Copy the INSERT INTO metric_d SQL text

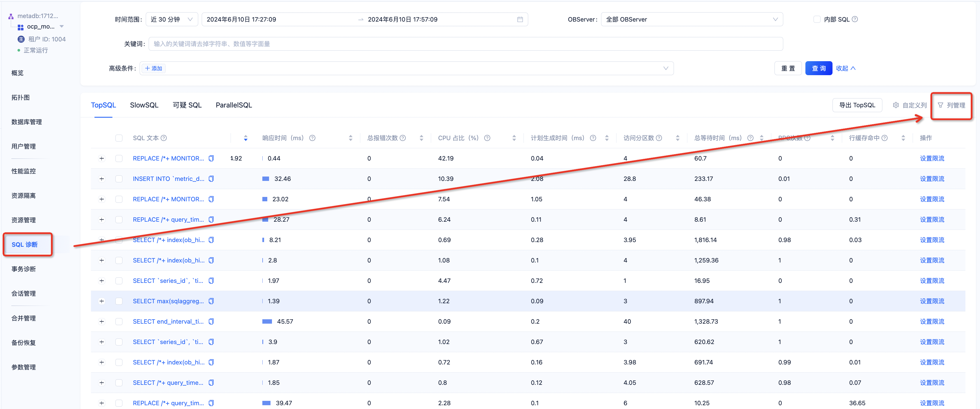coord(211,179)
